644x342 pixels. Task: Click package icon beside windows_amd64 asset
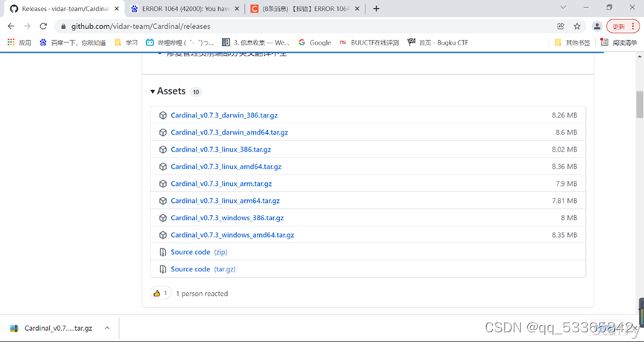(163, 235)
